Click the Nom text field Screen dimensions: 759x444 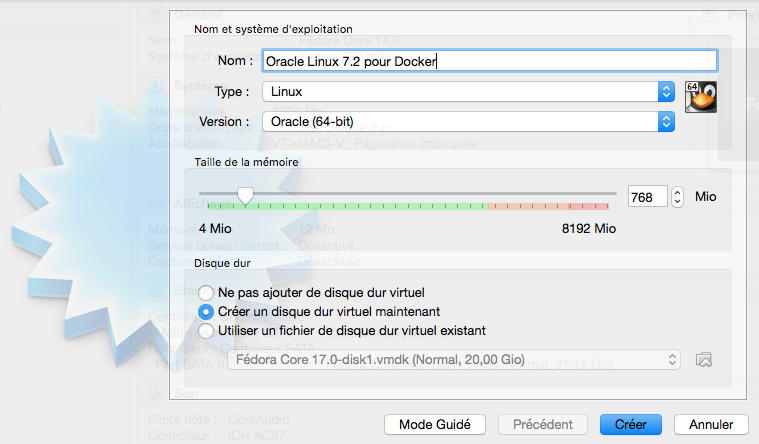point(488,61)
